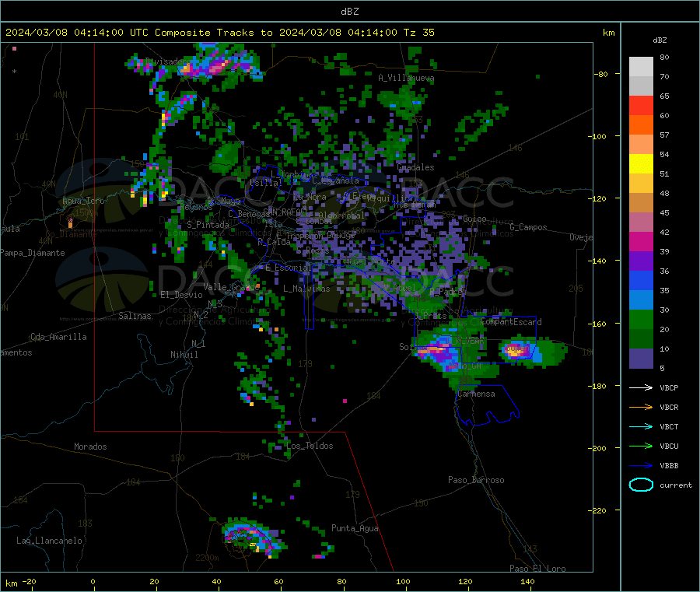Click the 'G_Campos' place label
Viewport: 700px width, 592px height.
[x=528, y=227]
